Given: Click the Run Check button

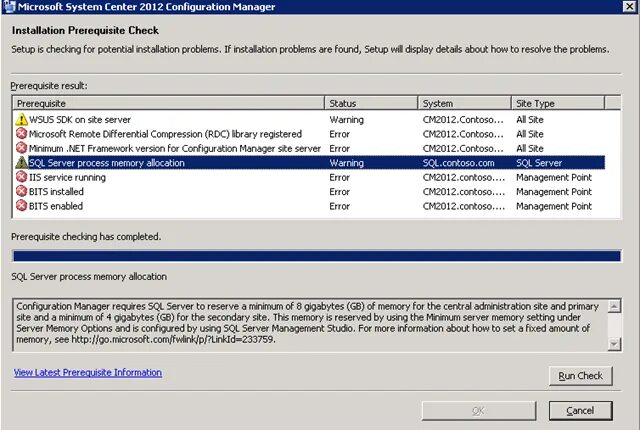Looking at the screenshot, I should coord(580,376).
